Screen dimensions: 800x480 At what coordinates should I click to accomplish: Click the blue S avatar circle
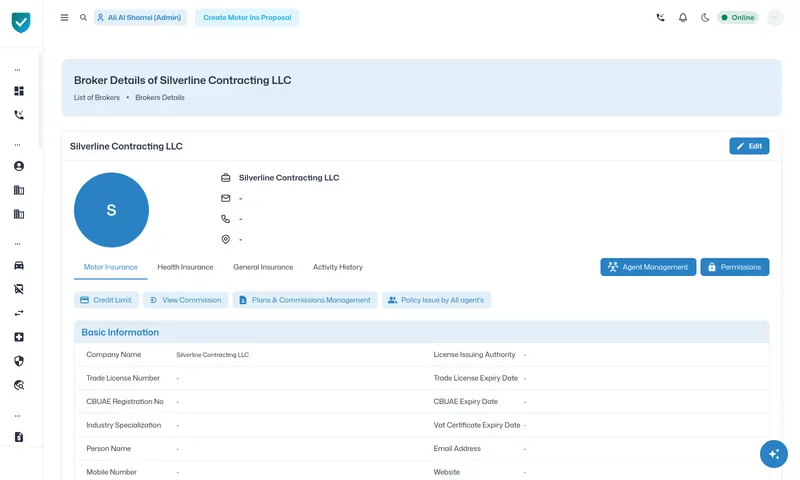111,210
